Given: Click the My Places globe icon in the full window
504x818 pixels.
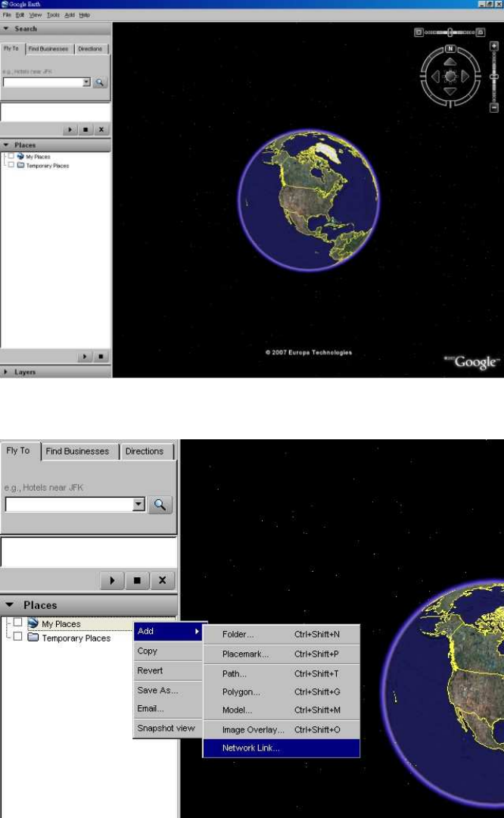Looking at the screenshot, I should point(20,157).
